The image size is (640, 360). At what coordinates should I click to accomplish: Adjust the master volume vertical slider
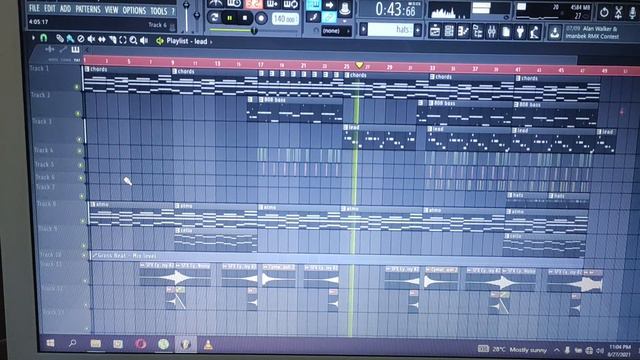(186, 15)
